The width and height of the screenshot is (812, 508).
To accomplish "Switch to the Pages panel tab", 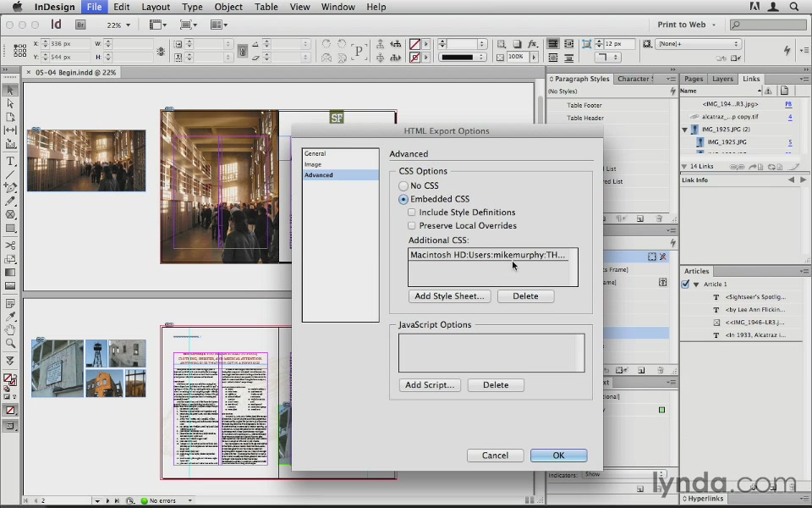I will point(694,79).
